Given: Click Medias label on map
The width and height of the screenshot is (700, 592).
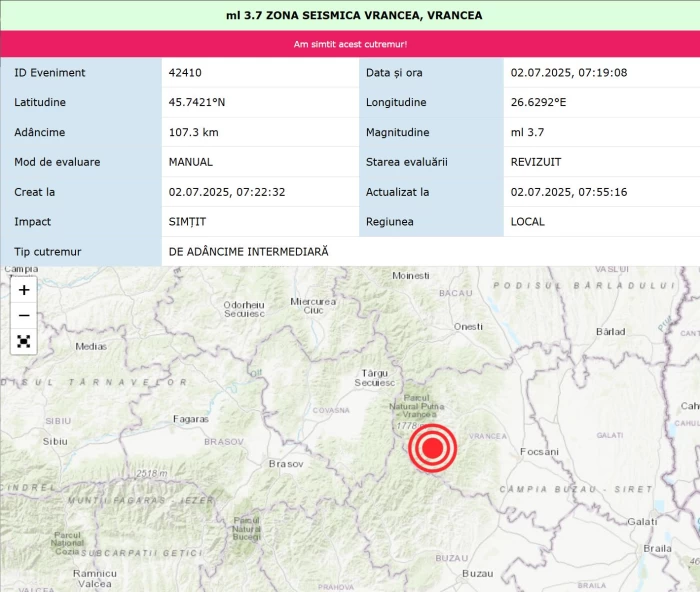Looking at the screenshot, I should coord(91,346).
